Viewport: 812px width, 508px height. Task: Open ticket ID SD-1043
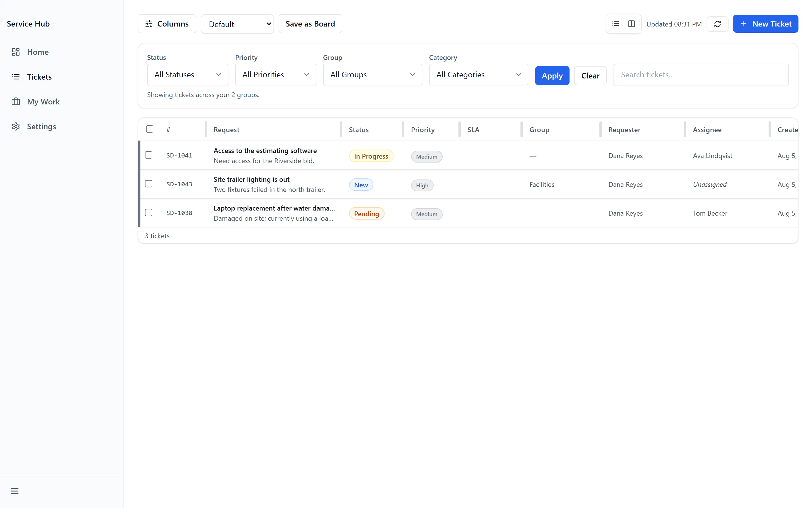tap(179, 185)
